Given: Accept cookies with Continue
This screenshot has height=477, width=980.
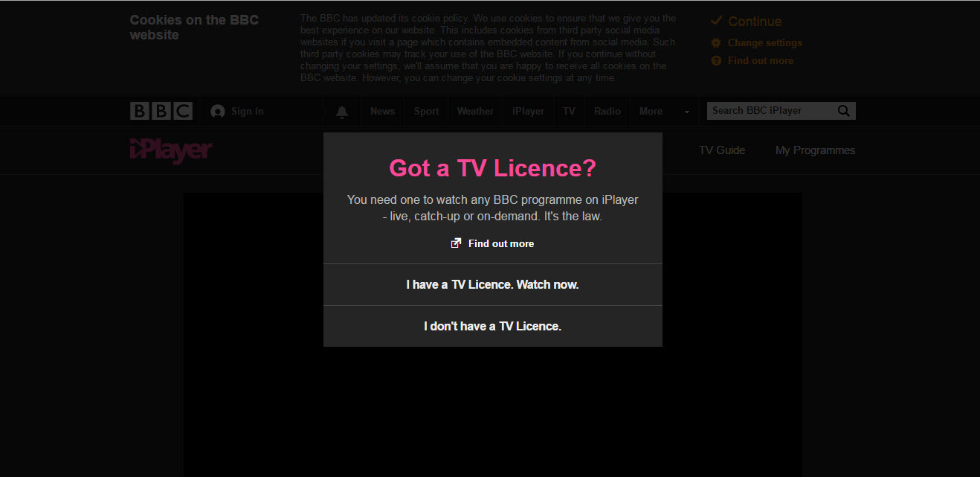Looking at the screenshot, I should pyautogui.click(x=755, y=22).
